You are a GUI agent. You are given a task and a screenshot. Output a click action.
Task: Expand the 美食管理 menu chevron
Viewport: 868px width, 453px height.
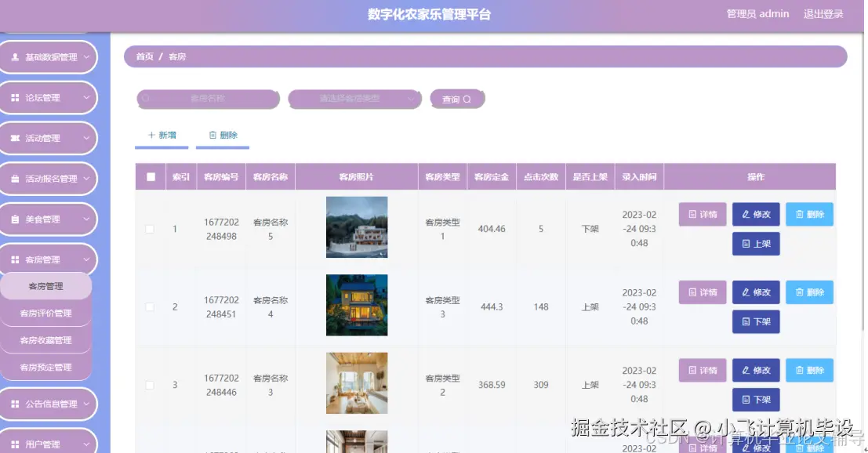pos(86,219)
